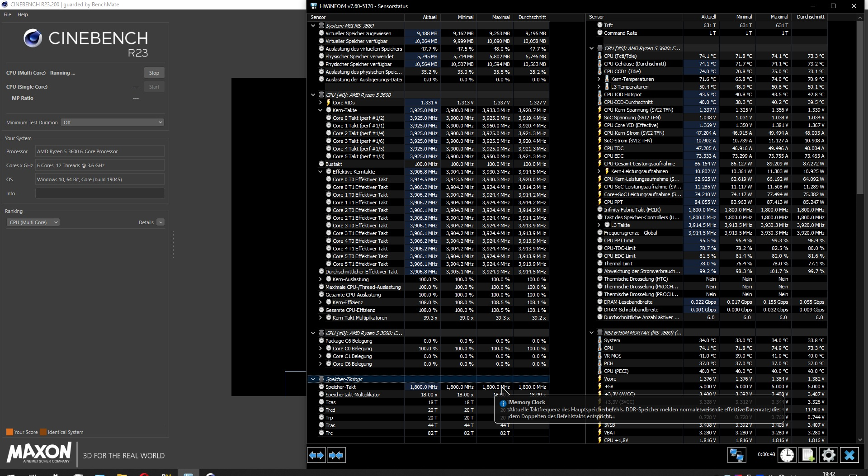The image size is (868, 476).
Task: Click the HWiNFO scrollbar up arrow
Action: [860, 17]
